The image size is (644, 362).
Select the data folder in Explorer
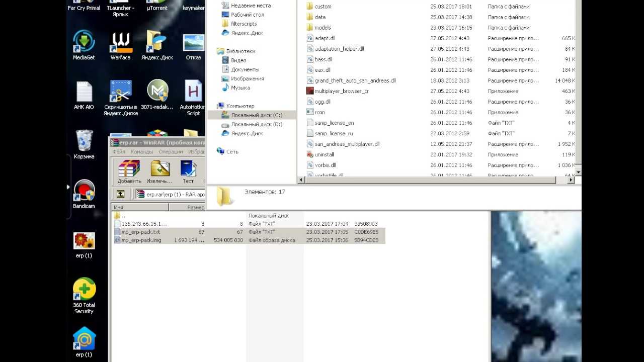click(x=316, y=17)
